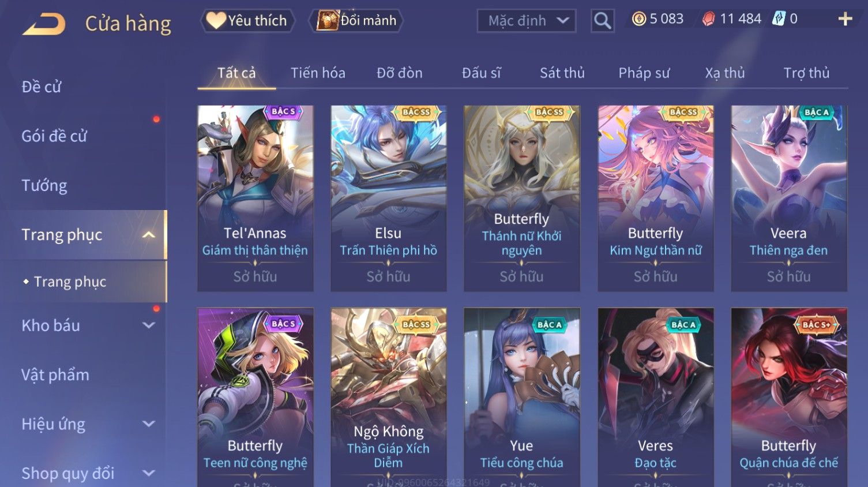Select Veera Thiên nga đen skin card

pyautogui.click(x=788, y=198)
